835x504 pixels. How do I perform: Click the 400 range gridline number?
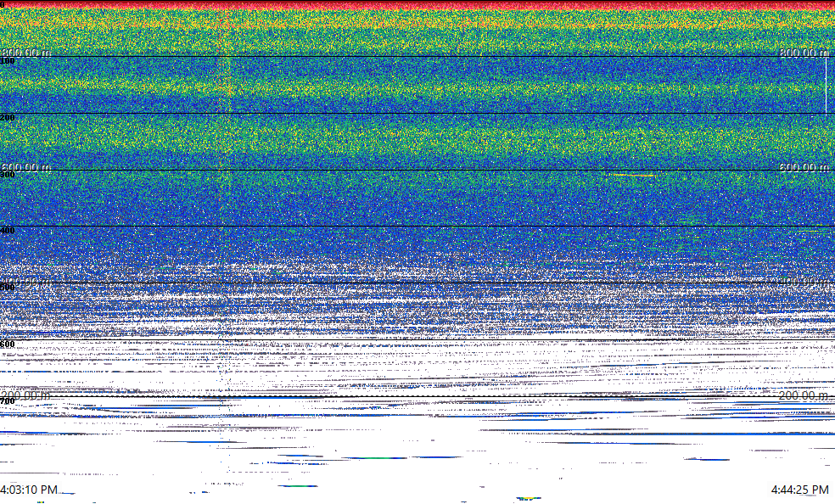point(8,231)
